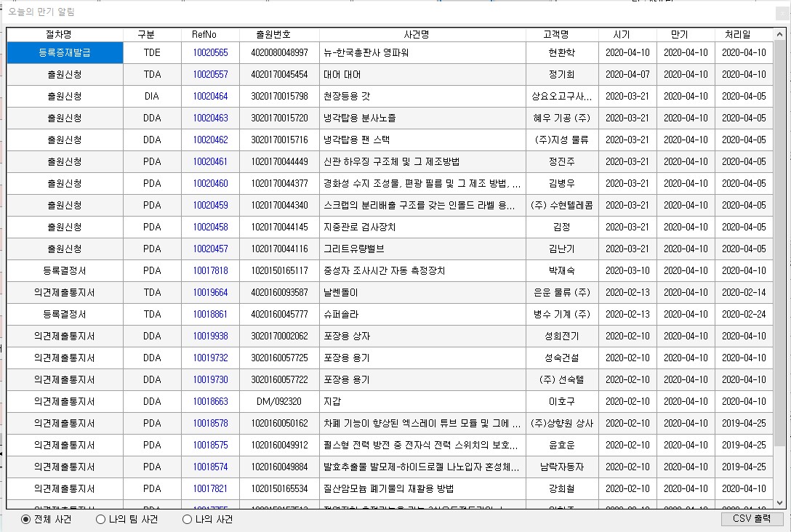The image size is (791, 532).
Task: Open RefNo link 10018578
Action: [210, 423]
